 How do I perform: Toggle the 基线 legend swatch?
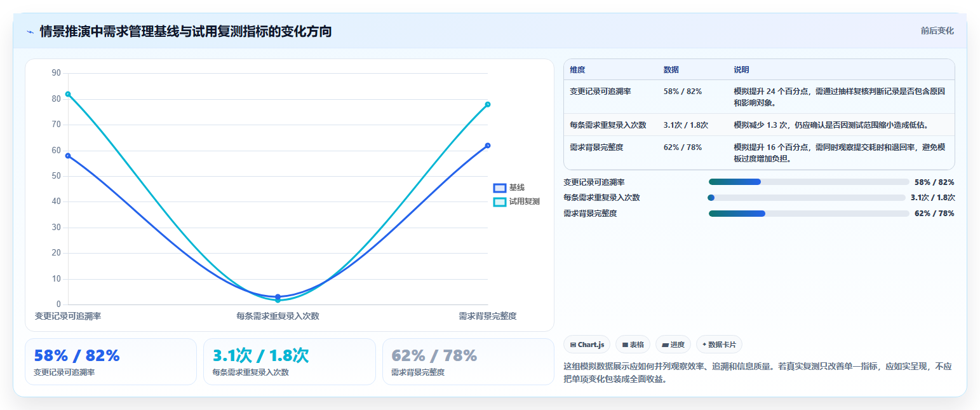tap(500, 188)
